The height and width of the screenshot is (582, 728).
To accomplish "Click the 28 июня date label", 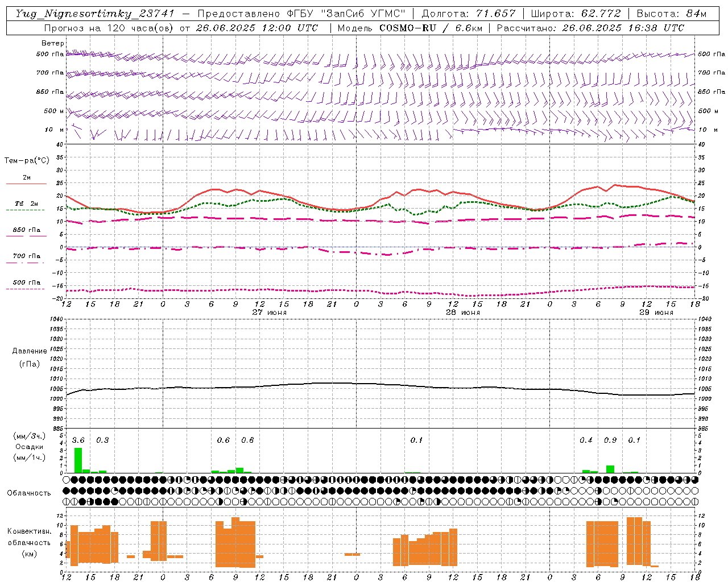I will [x=463, y=313].
